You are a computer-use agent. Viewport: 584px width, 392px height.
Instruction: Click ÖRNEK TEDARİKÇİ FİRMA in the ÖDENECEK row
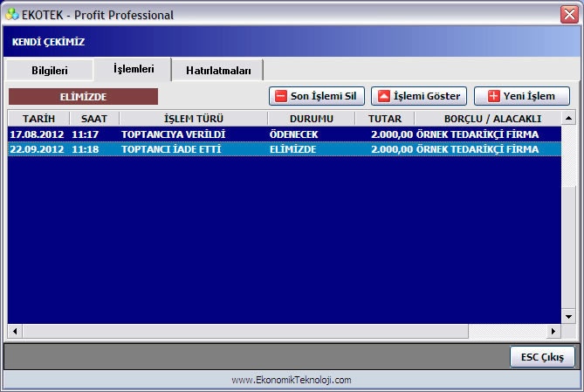[x=478, y=134]
